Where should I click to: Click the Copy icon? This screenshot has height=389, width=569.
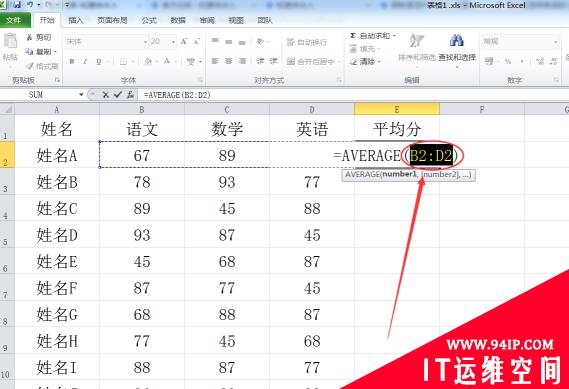(x=29, y=52)
